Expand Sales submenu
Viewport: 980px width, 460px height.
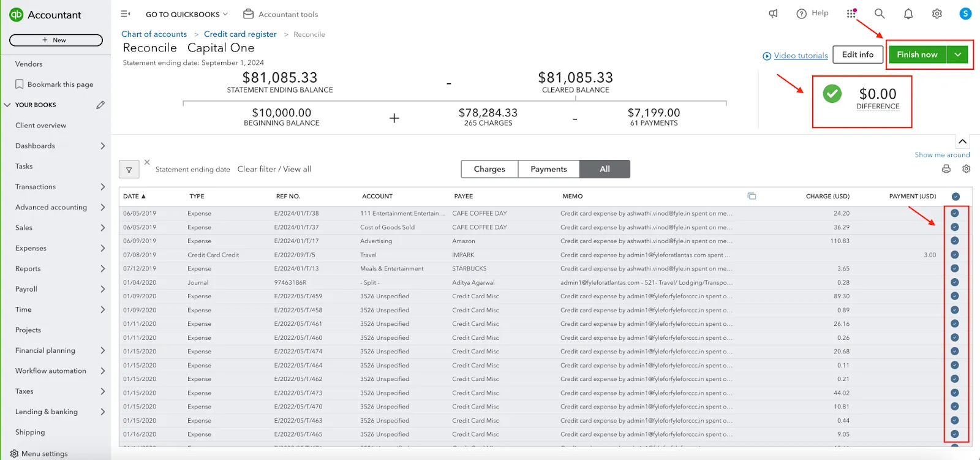coord(102,228)
